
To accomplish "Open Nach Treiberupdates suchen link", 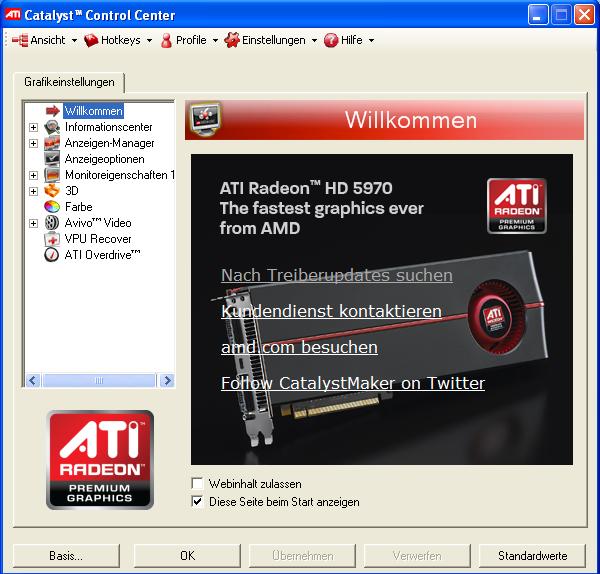I will [337, 275].
